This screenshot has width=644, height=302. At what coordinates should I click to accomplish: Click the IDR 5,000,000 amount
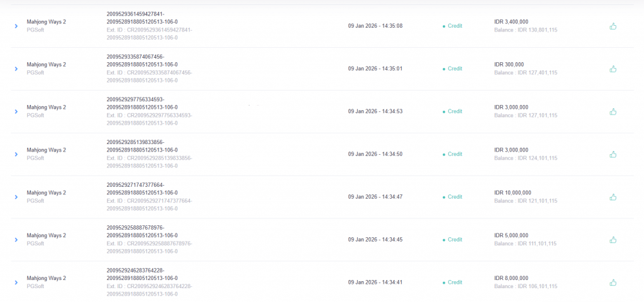pyautogui.click(x=511, y=235)
